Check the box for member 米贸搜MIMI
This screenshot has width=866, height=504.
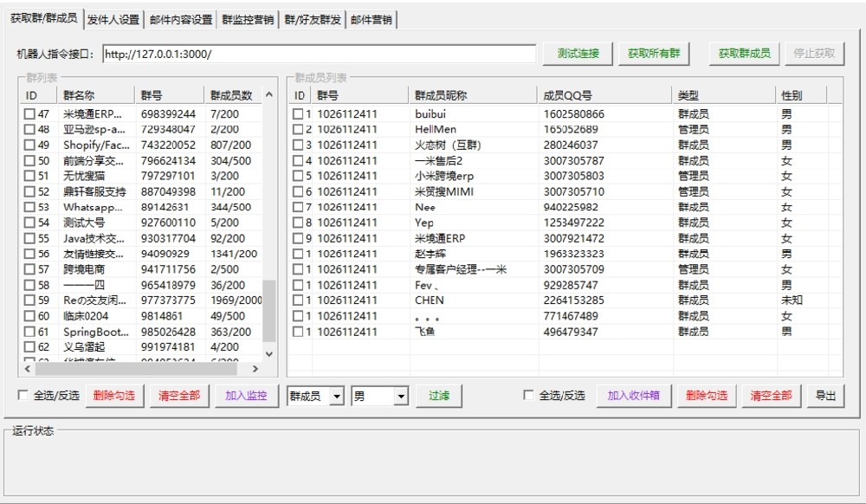(298, 191)
